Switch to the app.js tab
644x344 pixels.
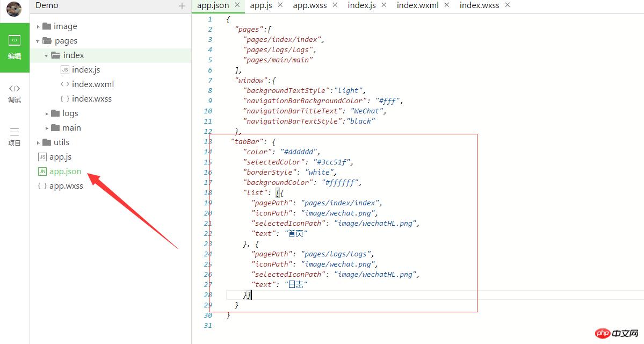[x=261, y=5]
